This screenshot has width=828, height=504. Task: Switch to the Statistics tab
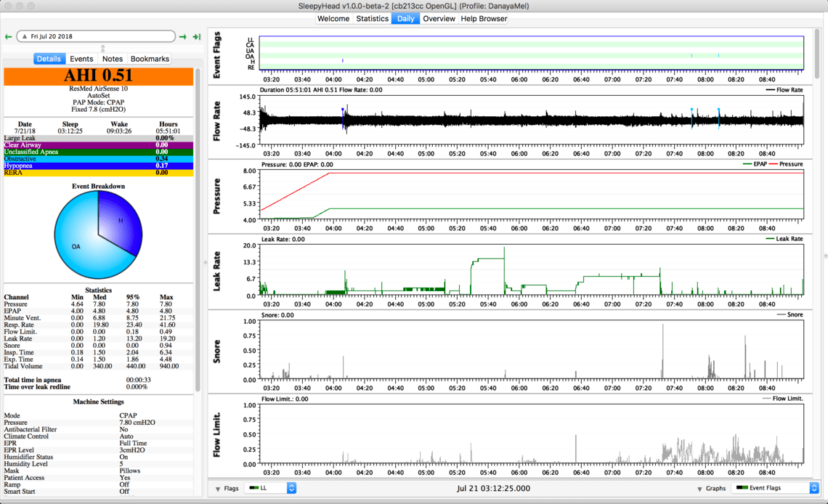[x=372, y=19]
